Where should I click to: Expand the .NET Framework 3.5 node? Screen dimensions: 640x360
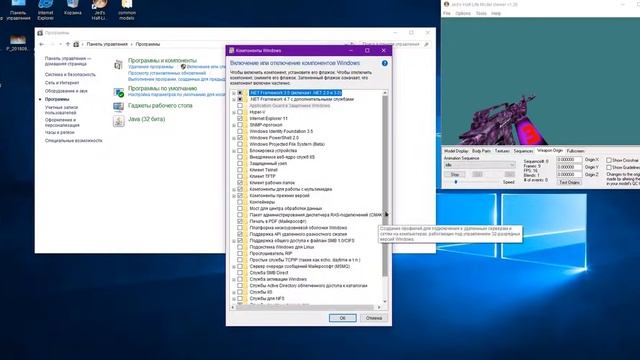234,93
